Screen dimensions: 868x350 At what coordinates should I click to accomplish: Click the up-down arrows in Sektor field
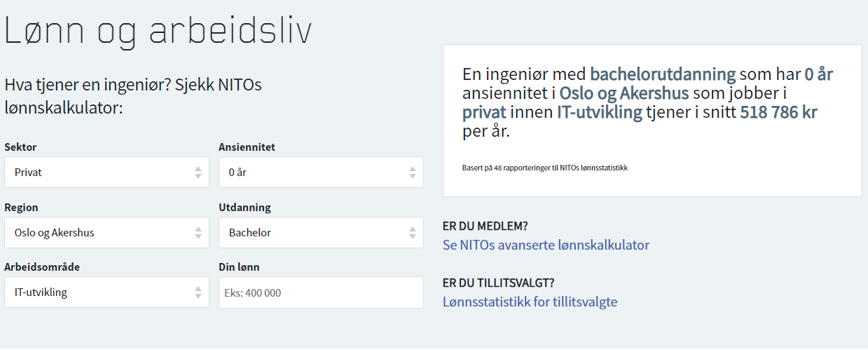198,172
